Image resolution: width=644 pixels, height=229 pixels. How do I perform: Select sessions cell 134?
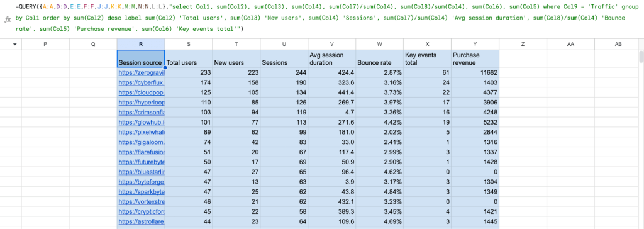pyautogui.click(x=284, y=92)
